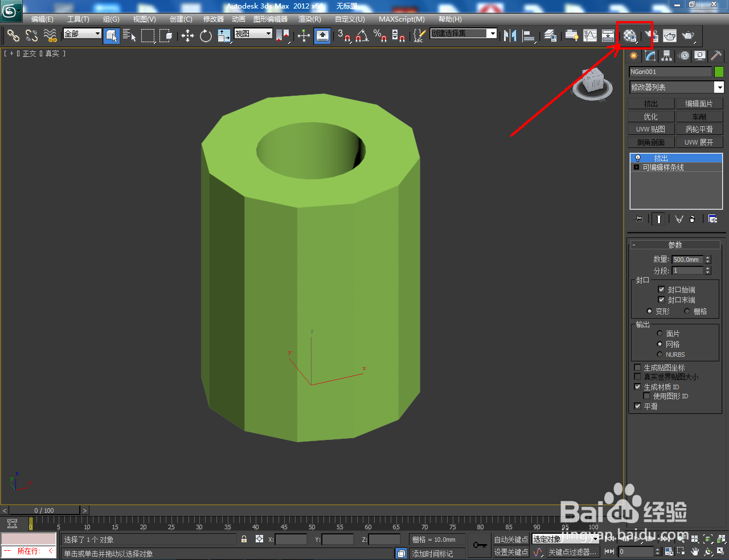
Task: Check the 生成贴图坐标 checkbox
Action: (x=637, y=367)
